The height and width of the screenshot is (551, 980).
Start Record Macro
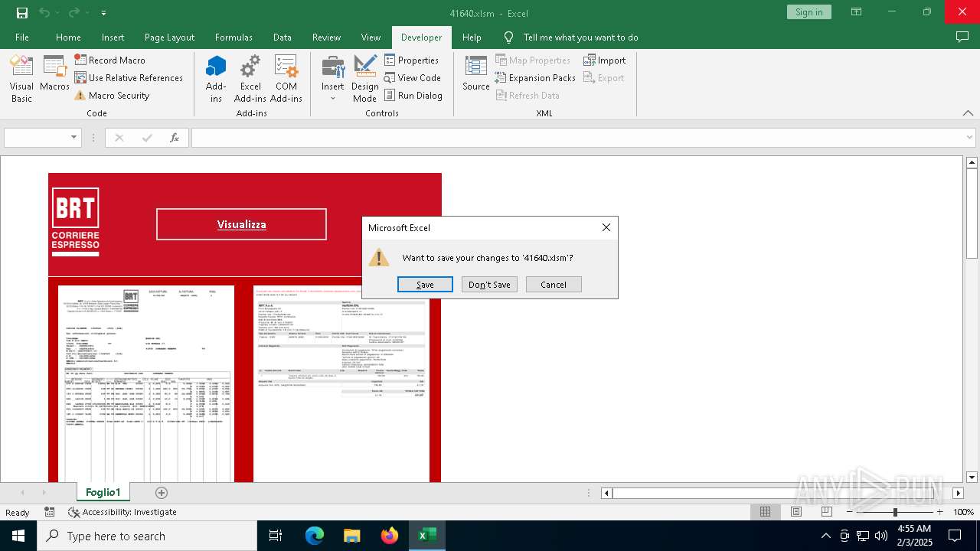click(109, 60)
